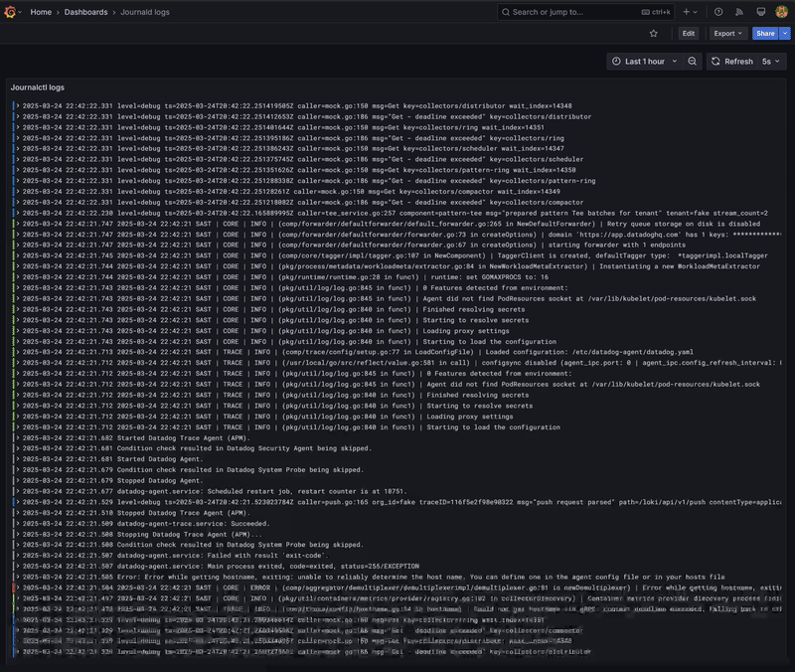
Task: Open the news feed icon
Action: click(738, 12)
